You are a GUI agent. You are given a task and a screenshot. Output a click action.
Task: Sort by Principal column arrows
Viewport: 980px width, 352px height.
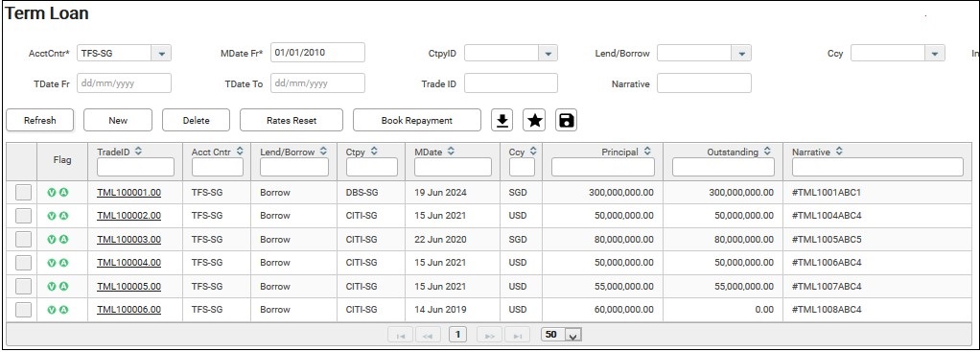click(x=647, y=152)
